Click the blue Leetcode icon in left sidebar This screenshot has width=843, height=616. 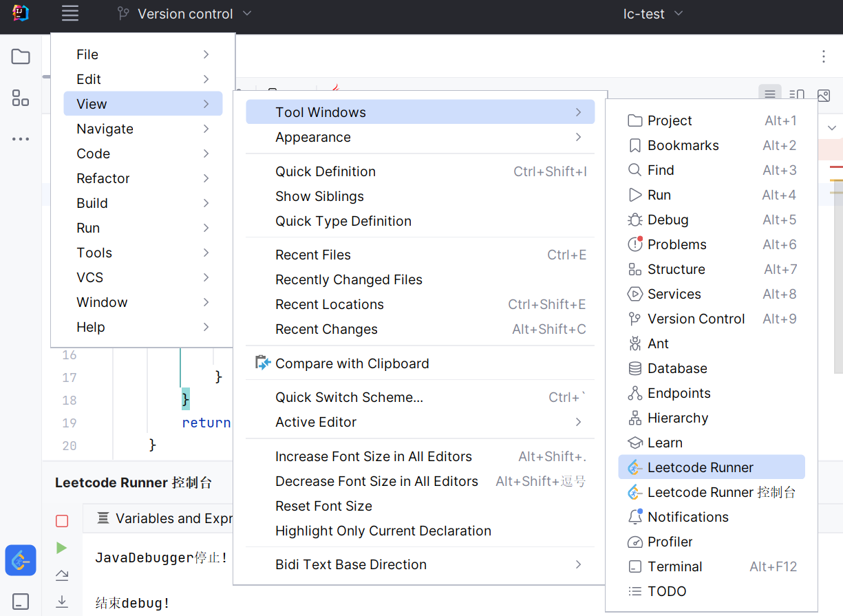(21, 560)
